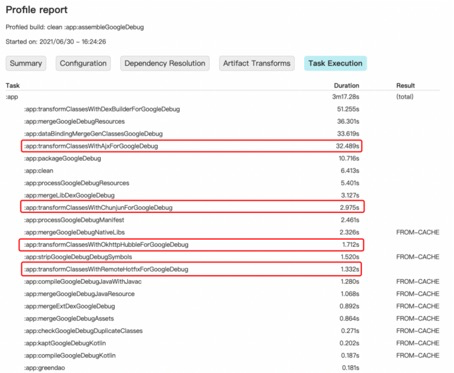Screen dimensions: 454x373
Task: Click the transformClassesWithDexBuilderForGoogleDebug task
Action: [102, 109]
